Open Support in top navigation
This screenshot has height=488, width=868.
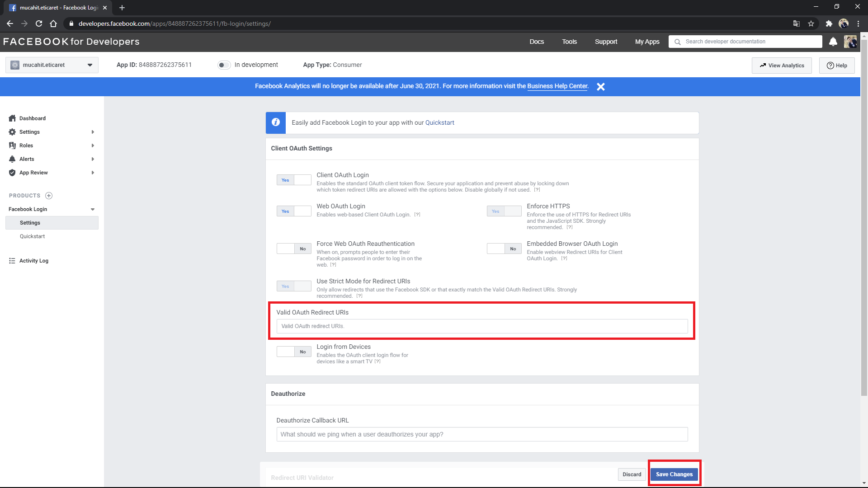click(606, 42)
